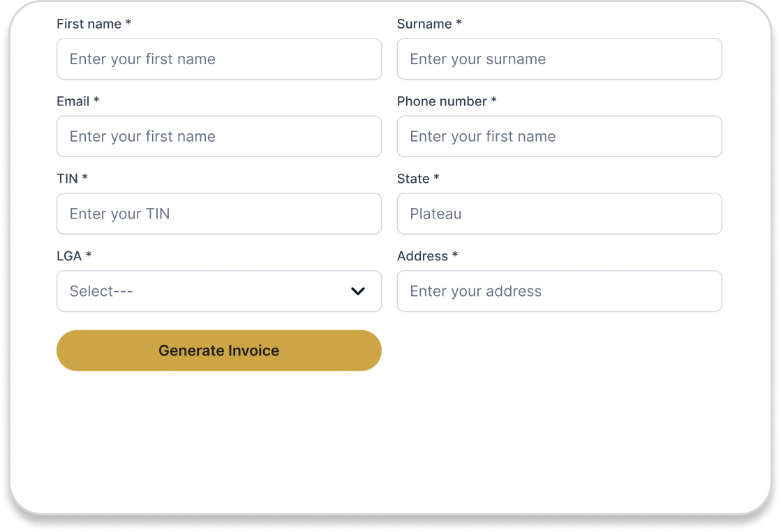
Task: Click the 'TIN' field label
Action: click(67, 179)
